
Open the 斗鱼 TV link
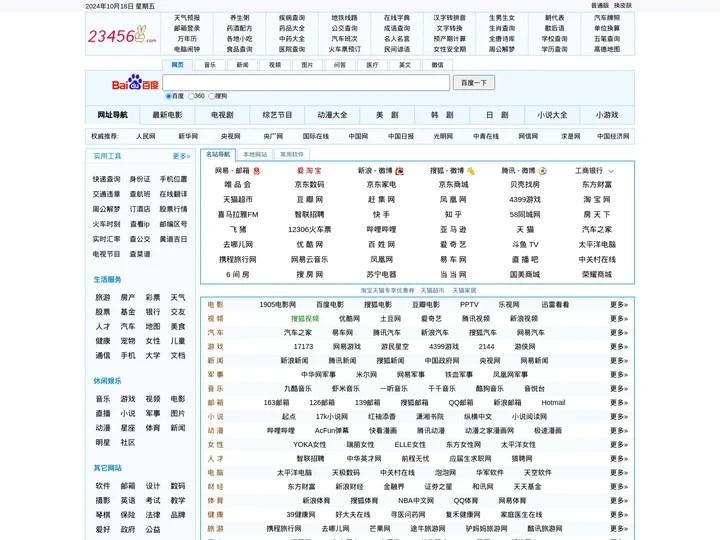(525, 245)
